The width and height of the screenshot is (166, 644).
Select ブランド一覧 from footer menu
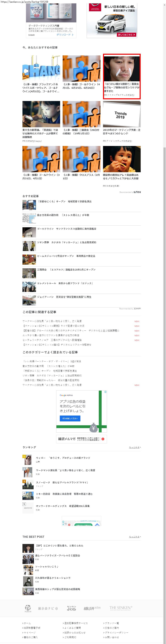(x=112, y=623)
